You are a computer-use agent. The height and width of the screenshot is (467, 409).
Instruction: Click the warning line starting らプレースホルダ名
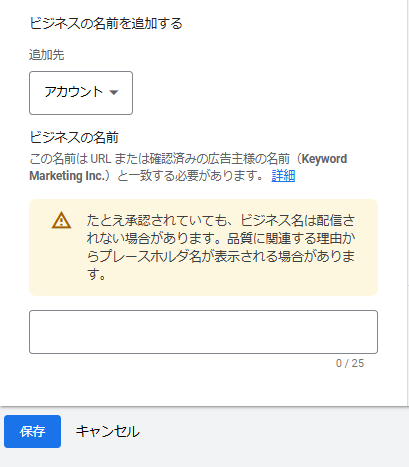(x=221, y=256)
